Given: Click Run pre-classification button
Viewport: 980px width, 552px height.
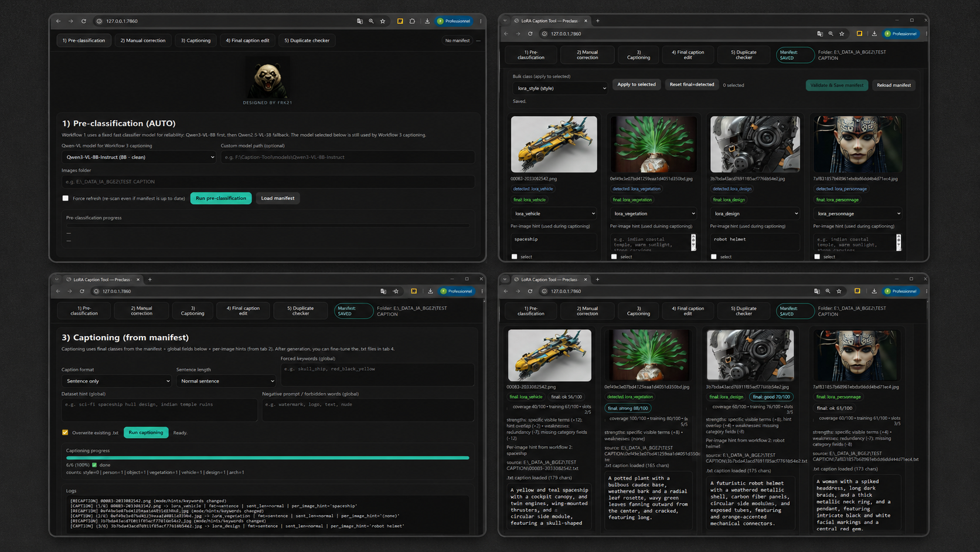Looking at the screenshot, I should (x=221, y=198).
